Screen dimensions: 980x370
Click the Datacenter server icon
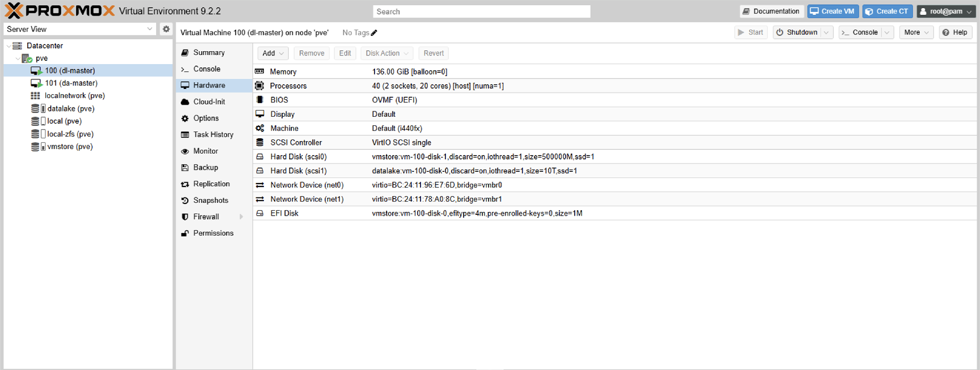tap(18, 46)
